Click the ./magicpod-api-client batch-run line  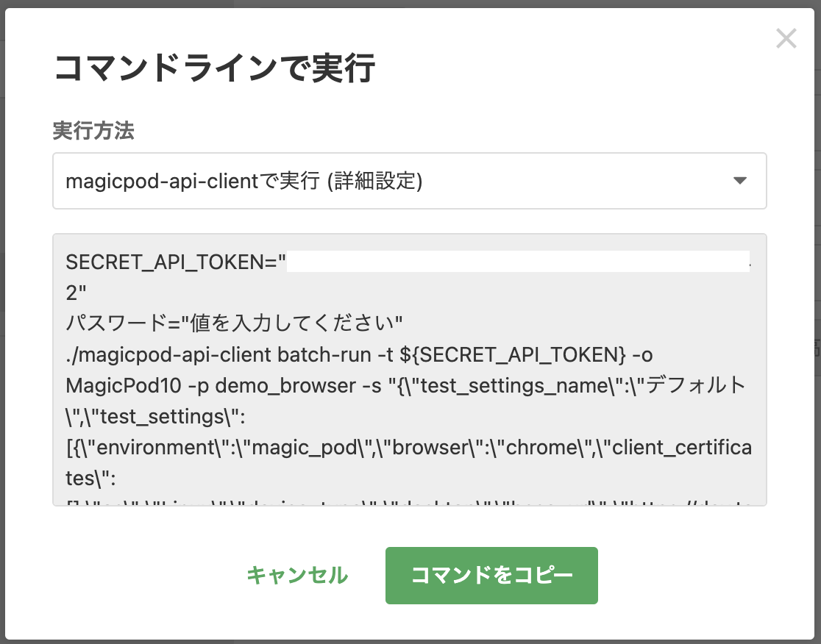[x=359, y=354]
